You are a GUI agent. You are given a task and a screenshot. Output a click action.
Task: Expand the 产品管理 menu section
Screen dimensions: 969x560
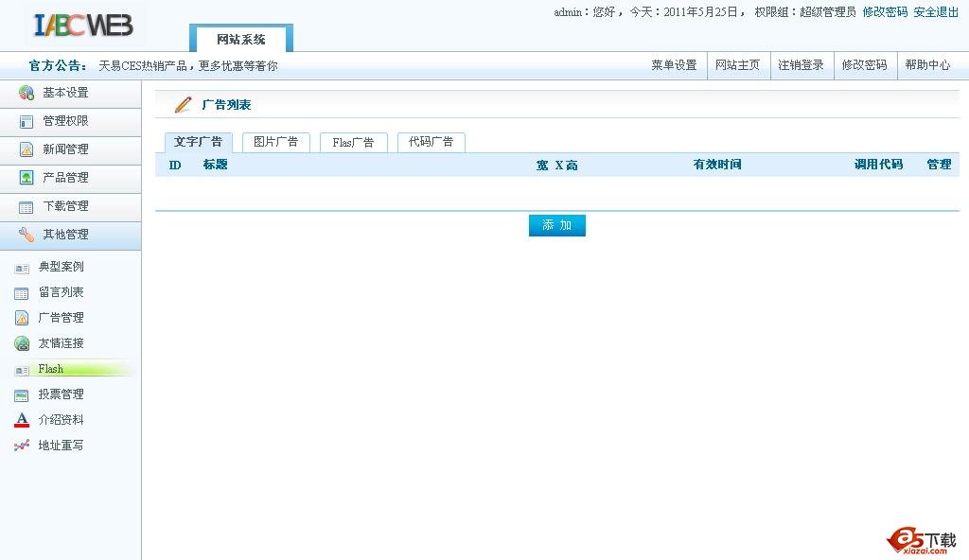(70, 178)
